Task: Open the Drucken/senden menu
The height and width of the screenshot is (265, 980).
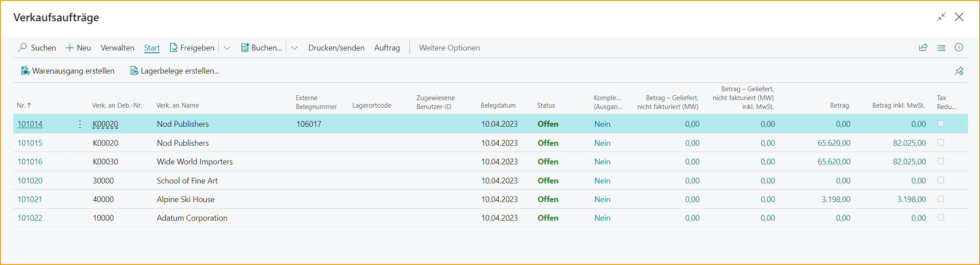Action: [336, 48]
